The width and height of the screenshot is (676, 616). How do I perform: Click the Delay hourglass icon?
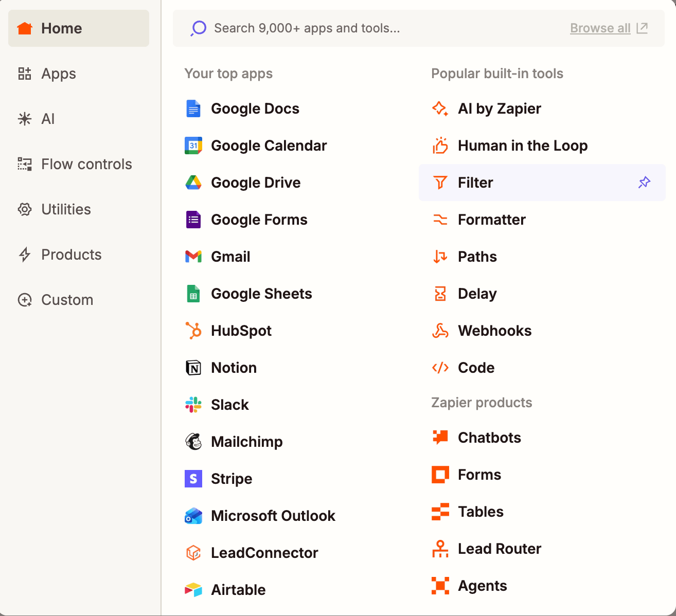(440, 294)
